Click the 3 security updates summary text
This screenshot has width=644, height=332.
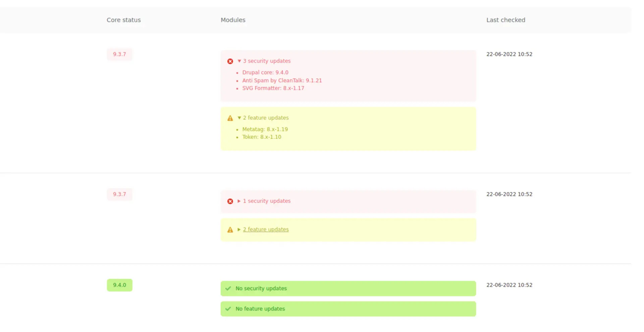(x=267, y=61)
